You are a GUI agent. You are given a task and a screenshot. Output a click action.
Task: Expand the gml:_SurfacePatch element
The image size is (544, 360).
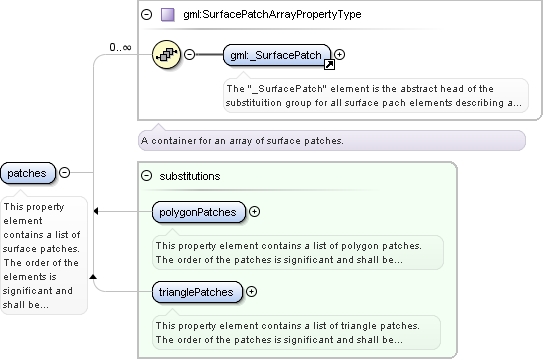click(340, 54)
